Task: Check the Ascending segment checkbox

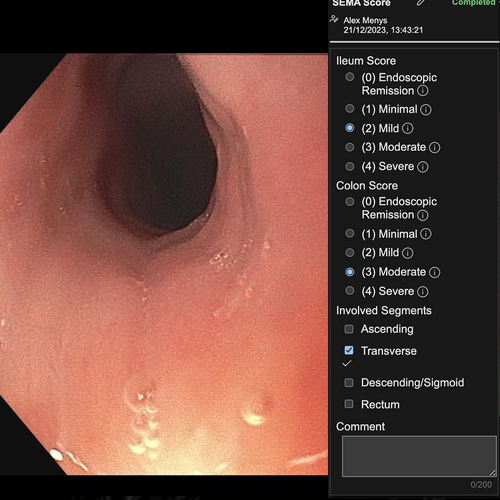Action: pyautogui.click(x=349, y=329)
